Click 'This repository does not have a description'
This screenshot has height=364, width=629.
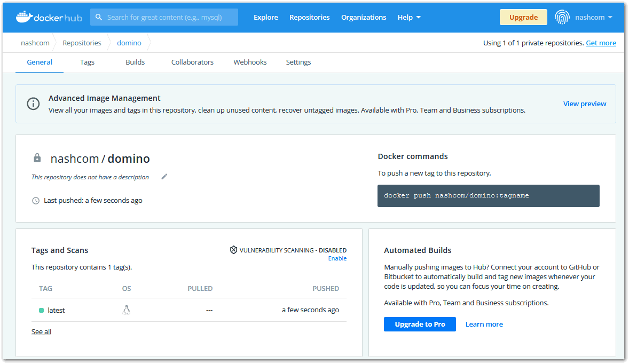click(x=90, y=177)
